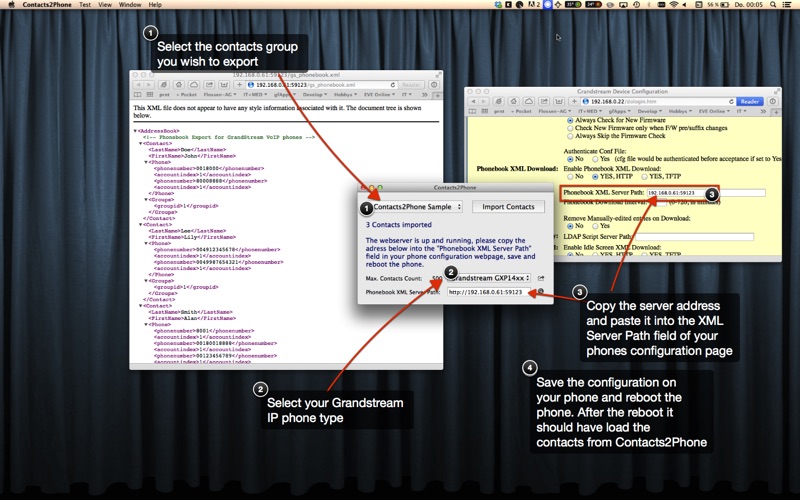Collapse the first Contact XML node
Image resolution: width=800 pixels, height=500 pixels.
[141, 144]
